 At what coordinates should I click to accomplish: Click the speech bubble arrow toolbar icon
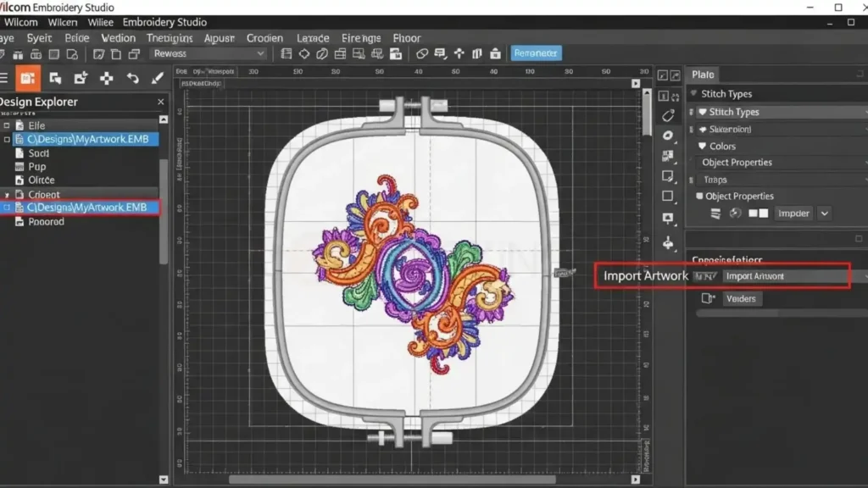click(440, 53)
